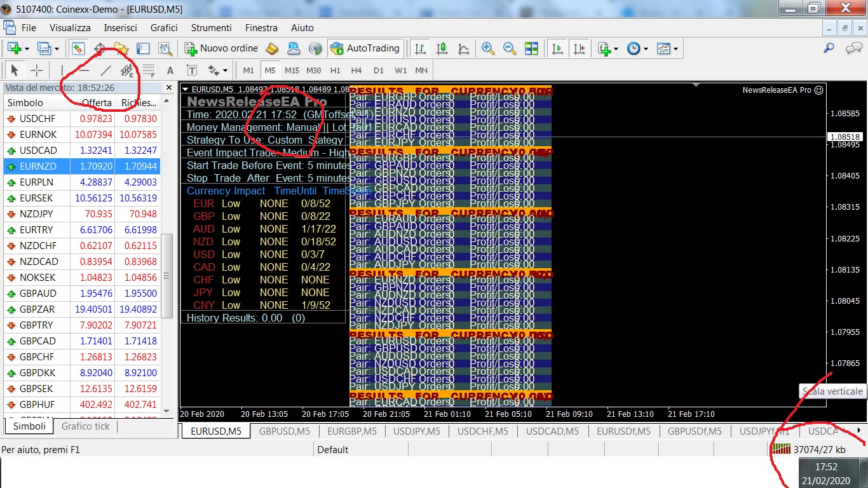
Task: Open the Data Window crosshair-target icon
Action: (x=100, y=48)
